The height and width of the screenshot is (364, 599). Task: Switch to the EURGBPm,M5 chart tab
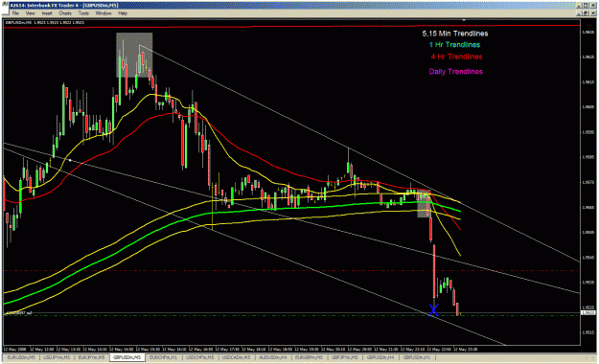pos(309,357)
